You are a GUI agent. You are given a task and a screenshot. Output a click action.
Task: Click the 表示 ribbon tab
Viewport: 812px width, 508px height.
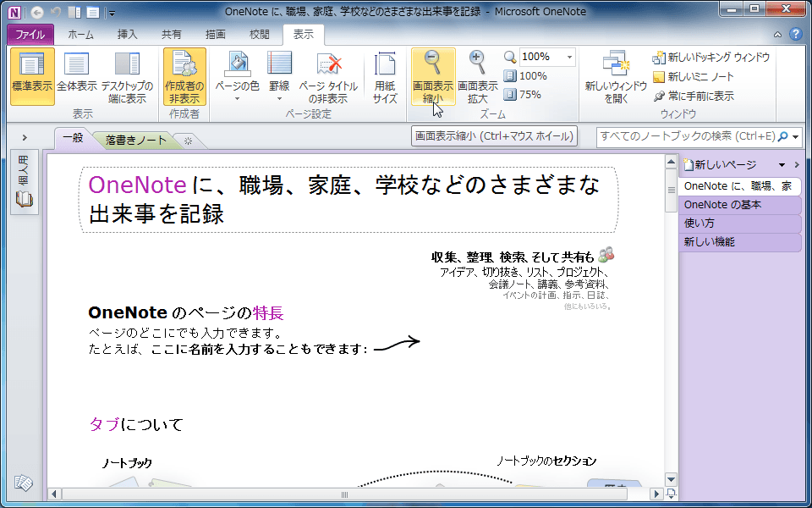pos(304,35)
